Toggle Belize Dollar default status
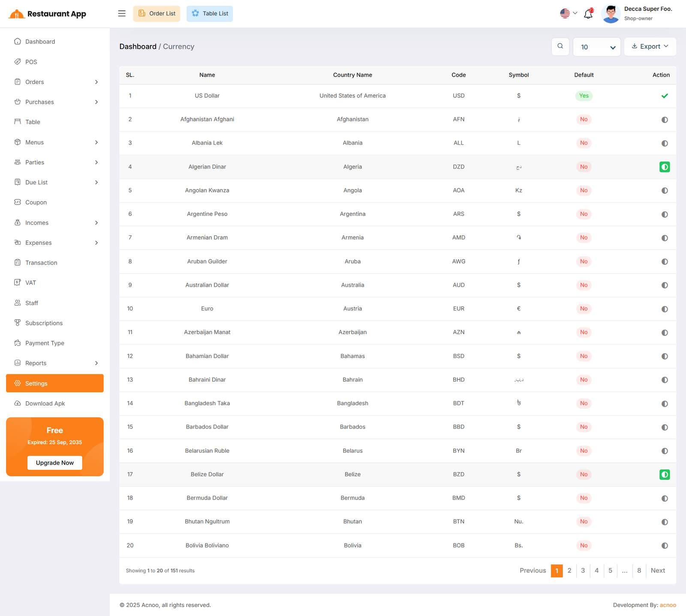 pyautogui.click(x=664, y=475)
